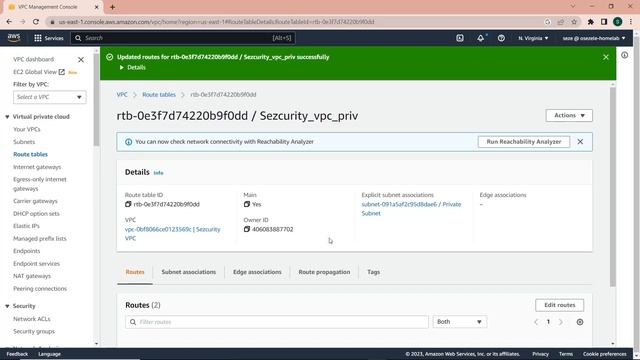Viewport: 640px width, 360px height.
Task: Open VPC dashboard in sidebar
Action: coord(33,59)
